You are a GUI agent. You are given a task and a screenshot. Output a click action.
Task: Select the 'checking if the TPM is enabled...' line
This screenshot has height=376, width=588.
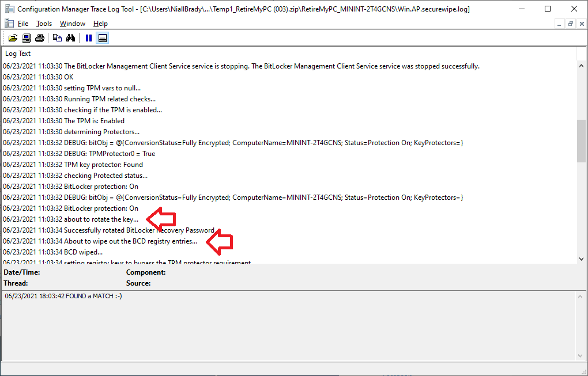coord(82,110)
